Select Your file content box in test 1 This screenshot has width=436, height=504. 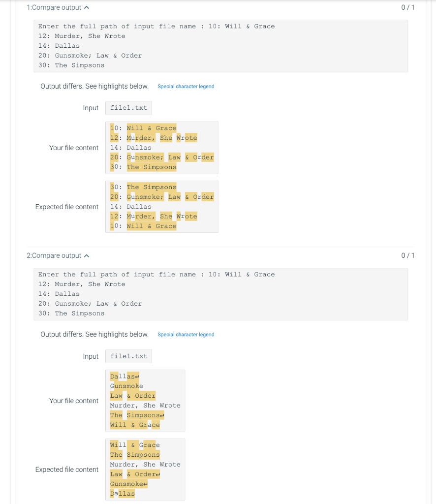pos(161,148)
